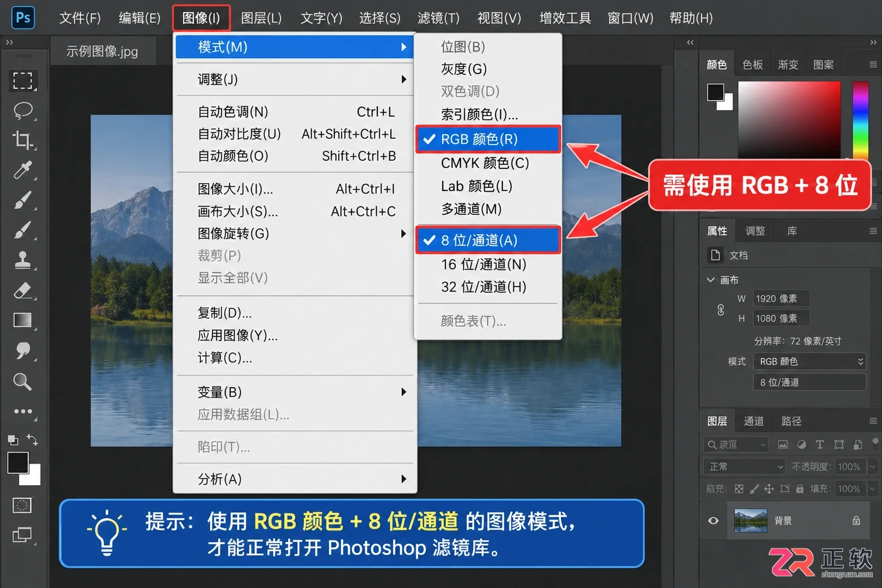Image resolution: width=882 pixels, height=588 pixels.
Task: Open the 颜色 panel hamburger menu
Action: (x=873, y=64)
